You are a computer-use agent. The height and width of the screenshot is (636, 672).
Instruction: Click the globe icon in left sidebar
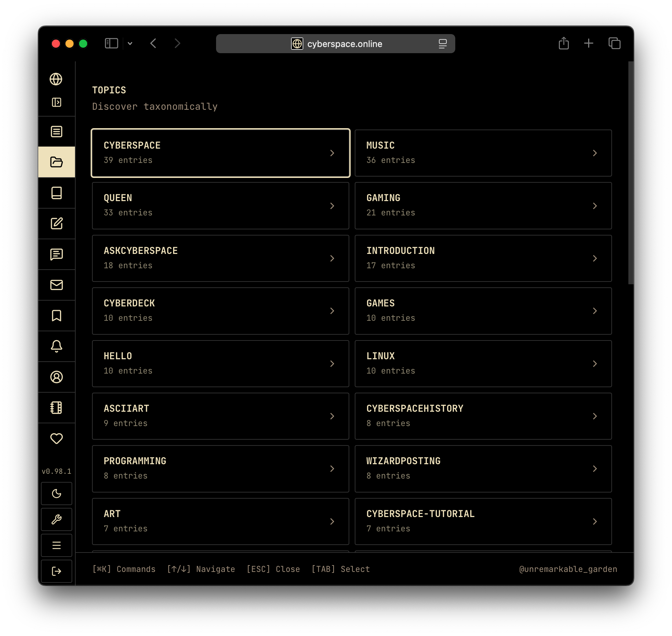pos(56,79)
